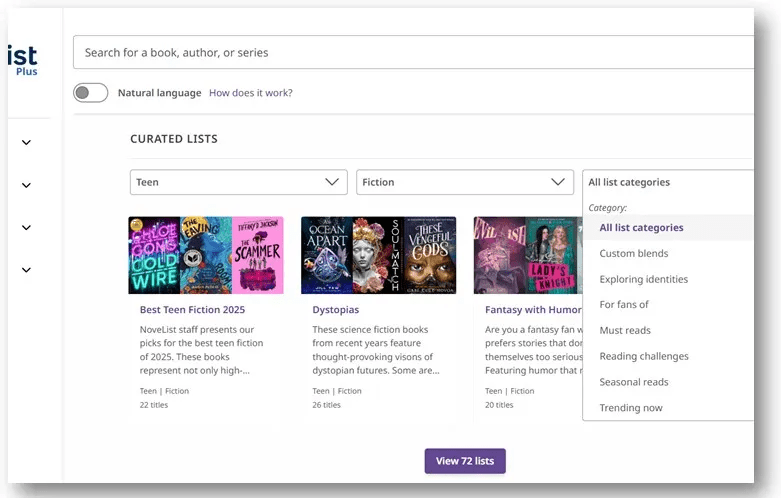781x498 pixels.
Task: Pick Seasonal reads in category list
Action: [x=633, y=382]
